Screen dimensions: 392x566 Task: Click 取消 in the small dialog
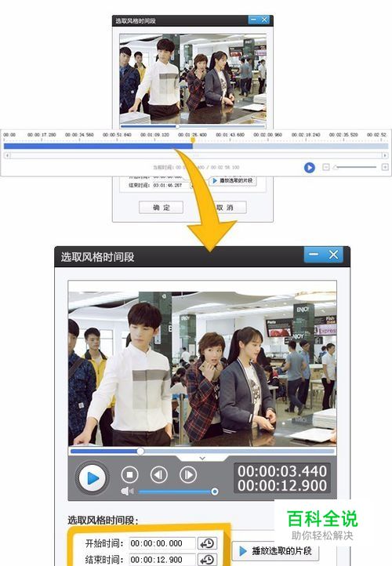pyautogui.click(x=226, y=208)
